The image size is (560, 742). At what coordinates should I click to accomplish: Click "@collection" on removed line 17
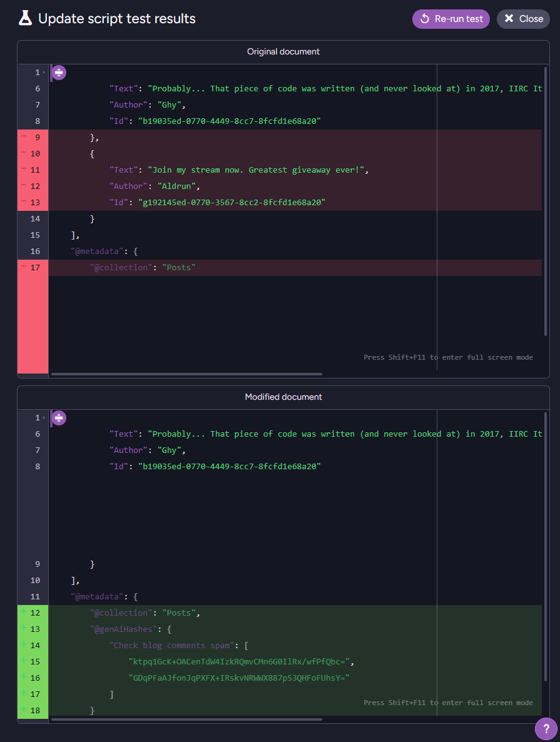tap(121, 268)
